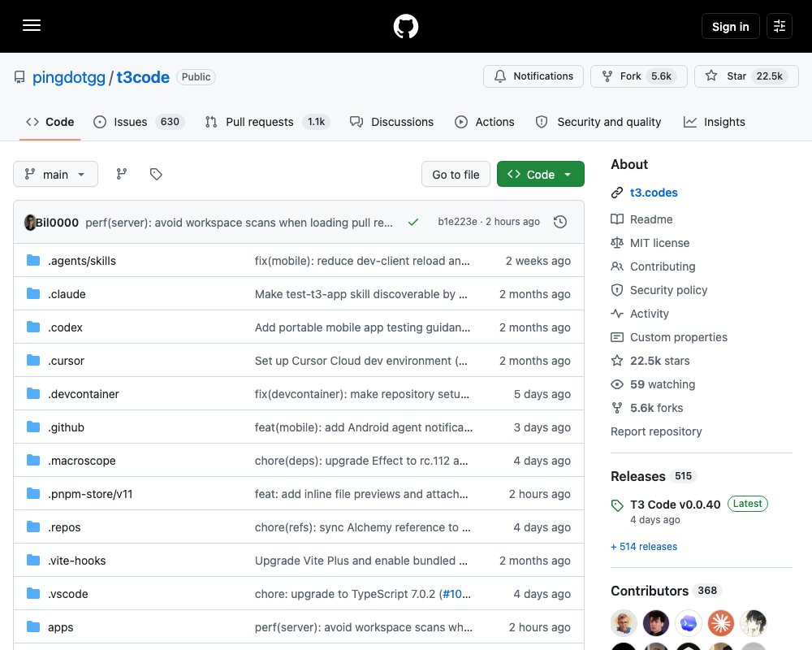The width and height of the screenshot is (812, 650).
Task: Open the Contributors heading
Action: (x=650, y=591)
